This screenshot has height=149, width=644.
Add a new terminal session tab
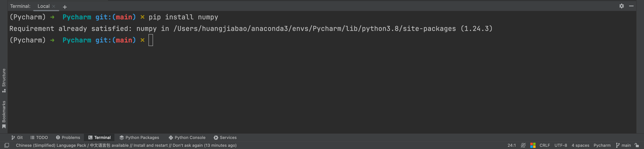click(65, 7)
